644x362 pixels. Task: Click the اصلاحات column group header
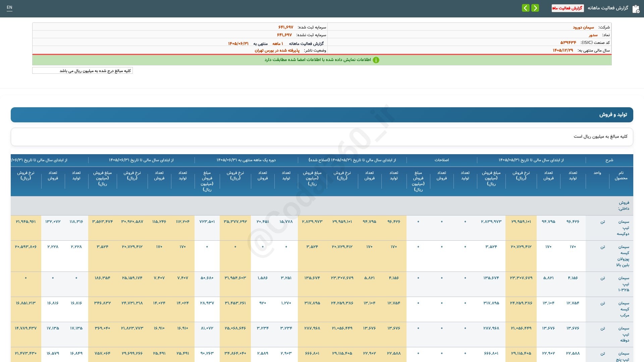[442, 160]
